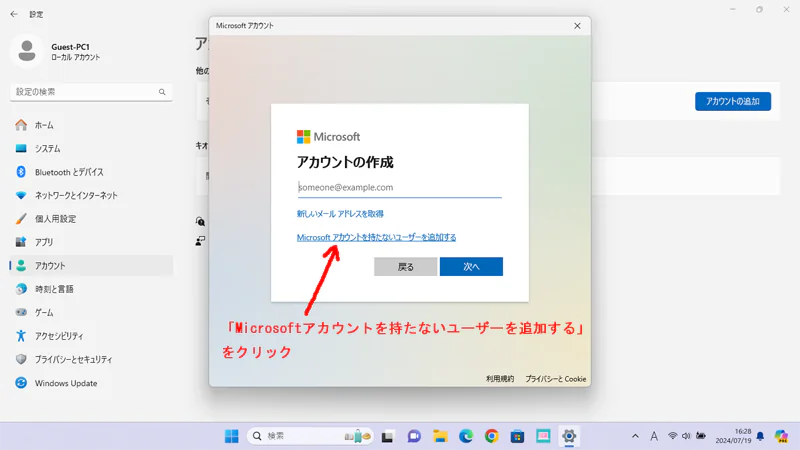Click the taskbar 検索 search box
The height and width of the screenshot is (450, 800).
coord(310,436)
